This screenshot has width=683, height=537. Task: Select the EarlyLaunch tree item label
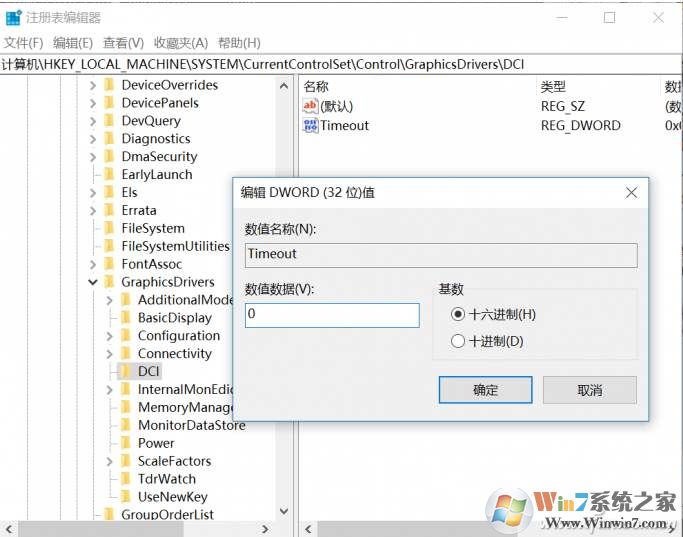coord(157,174)
